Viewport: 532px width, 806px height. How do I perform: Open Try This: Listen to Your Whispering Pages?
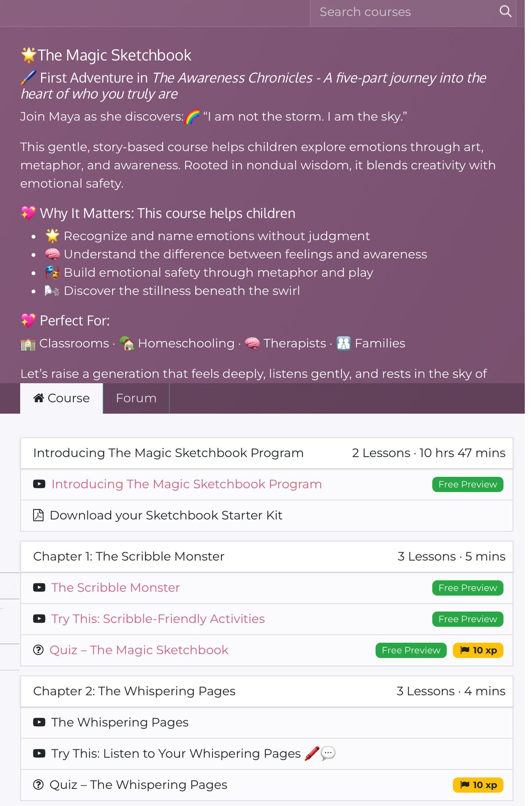tap(176, 754)
